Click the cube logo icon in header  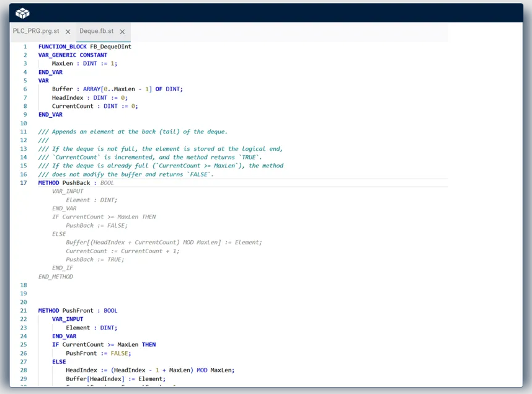click(x=22, y=13)
